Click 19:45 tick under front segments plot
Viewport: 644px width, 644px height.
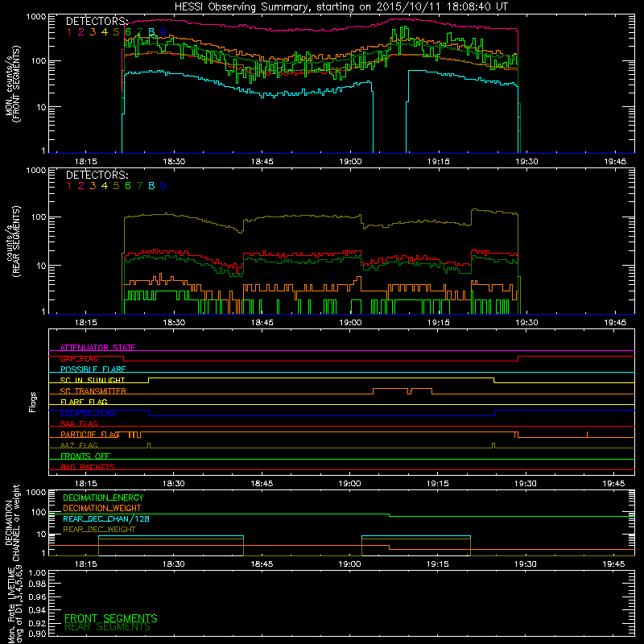615,162
